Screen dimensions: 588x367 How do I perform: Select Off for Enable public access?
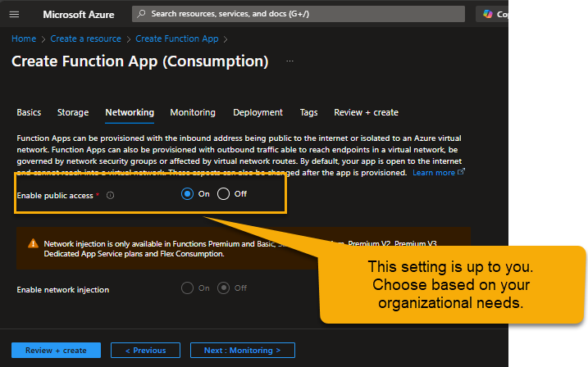pos(224,194)
